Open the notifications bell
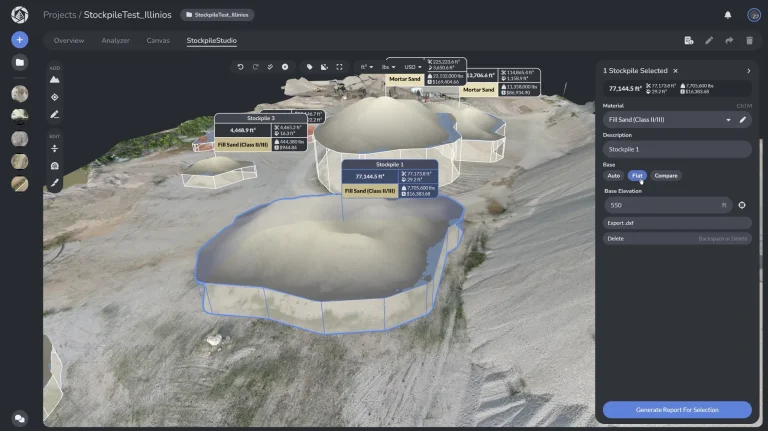768x431 pixels. coord(728,15)
